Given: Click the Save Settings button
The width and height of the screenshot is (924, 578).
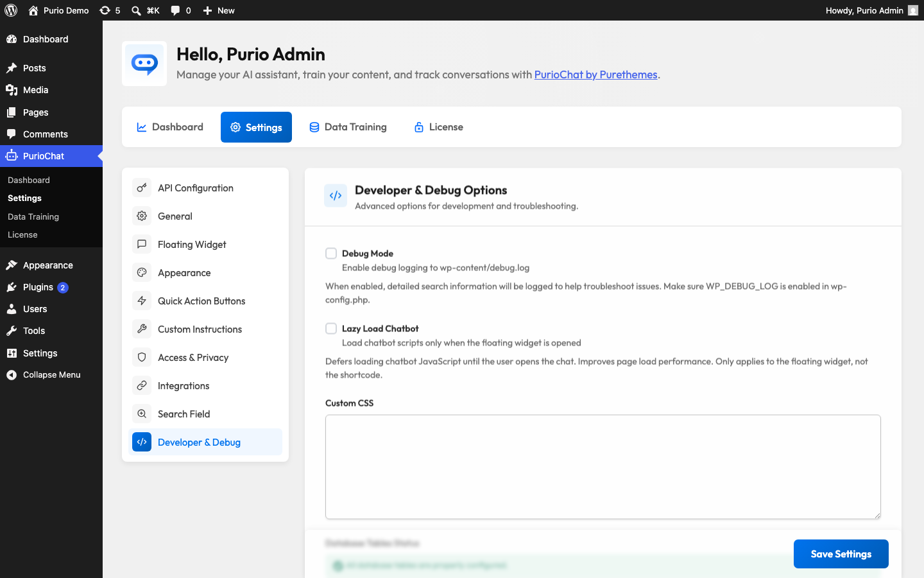Looking at the screenshot, I should click(x=841, y=554).
